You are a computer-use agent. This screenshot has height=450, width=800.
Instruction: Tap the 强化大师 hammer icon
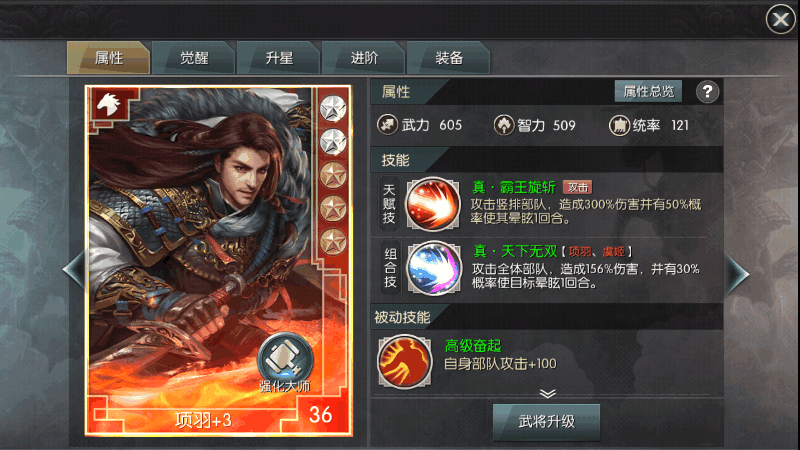[285, 359]
